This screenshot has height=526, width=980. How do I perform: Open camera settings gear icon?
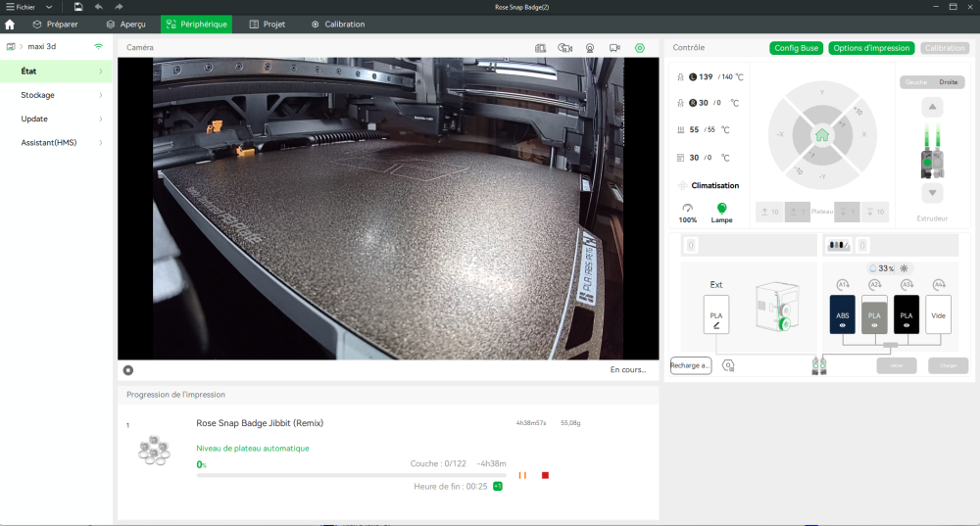click(640, 47)
